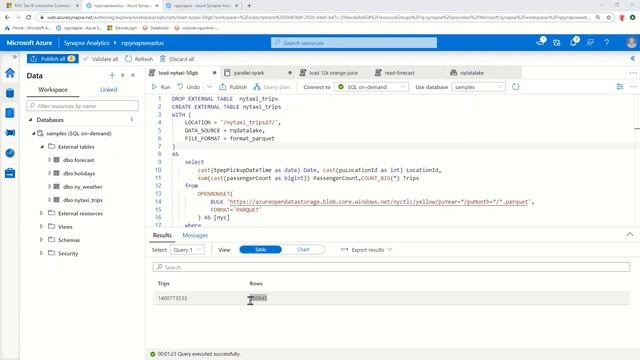Screen dimensions: 640x360
Task: Open the feedback icon in header
Action: [x=590, y=42]
